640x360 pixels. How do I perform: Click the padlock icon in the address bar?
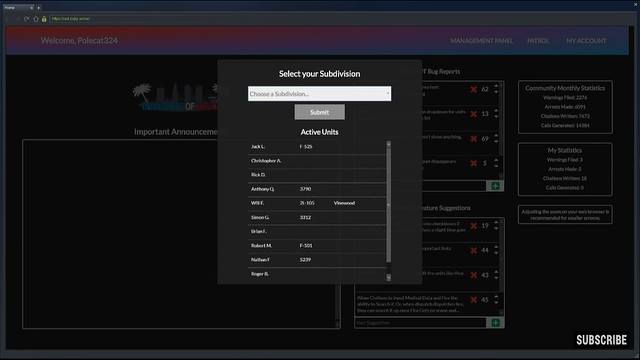coord(44,19)
